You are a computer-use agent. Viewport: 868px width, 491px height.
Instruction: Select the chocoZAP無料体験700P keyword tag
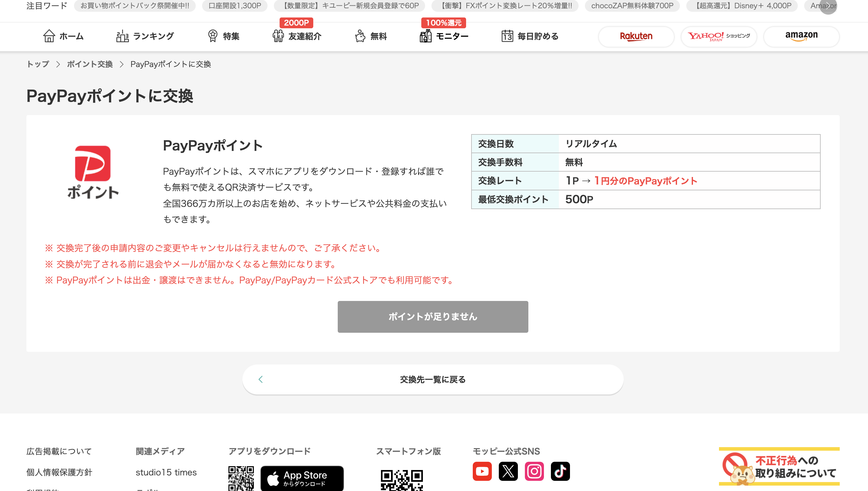632,6
